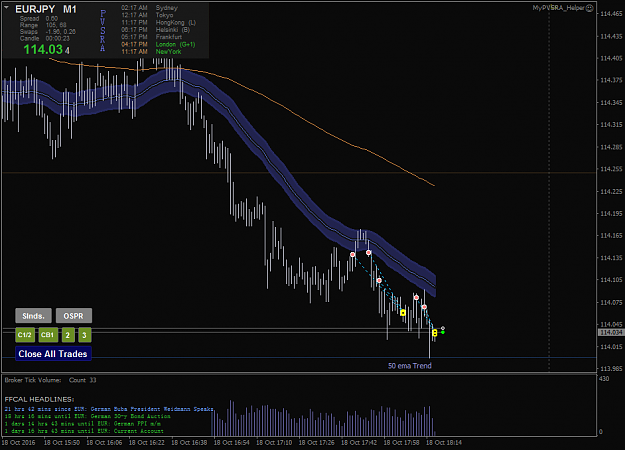
Task: Click the Weidmann Speaks headline
Action: (109, 409)
